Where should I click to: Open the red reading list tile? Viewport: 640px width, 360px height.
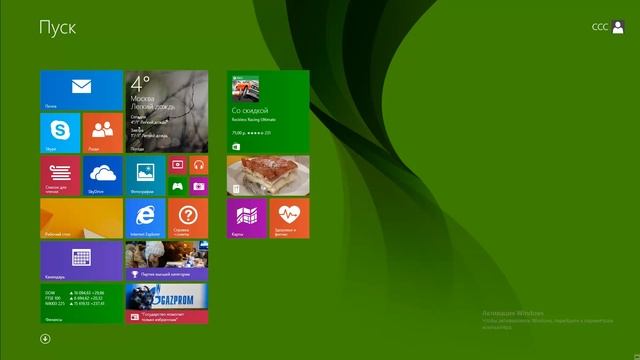pyautogui.click(x=60, y=176)
